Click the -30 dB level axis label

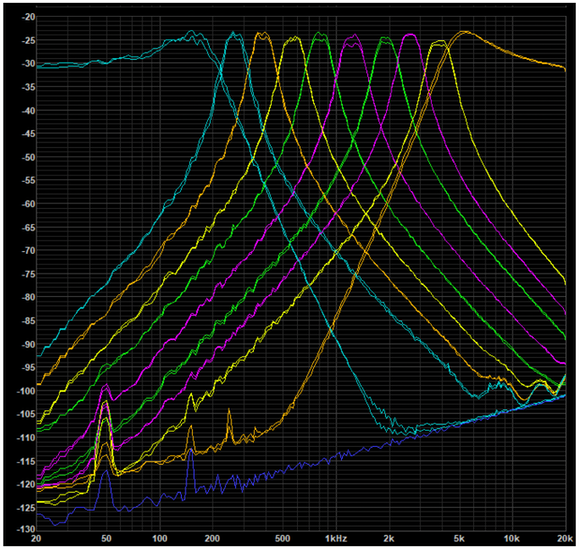28,64
